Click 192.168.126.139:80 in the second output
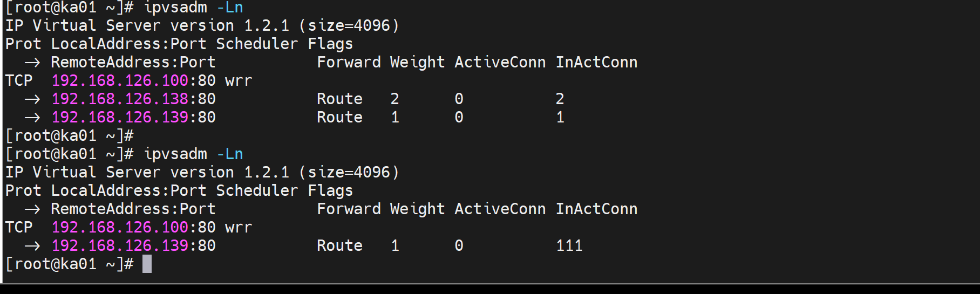This screenshot has width=980, height=294. (x=133, y=246)
